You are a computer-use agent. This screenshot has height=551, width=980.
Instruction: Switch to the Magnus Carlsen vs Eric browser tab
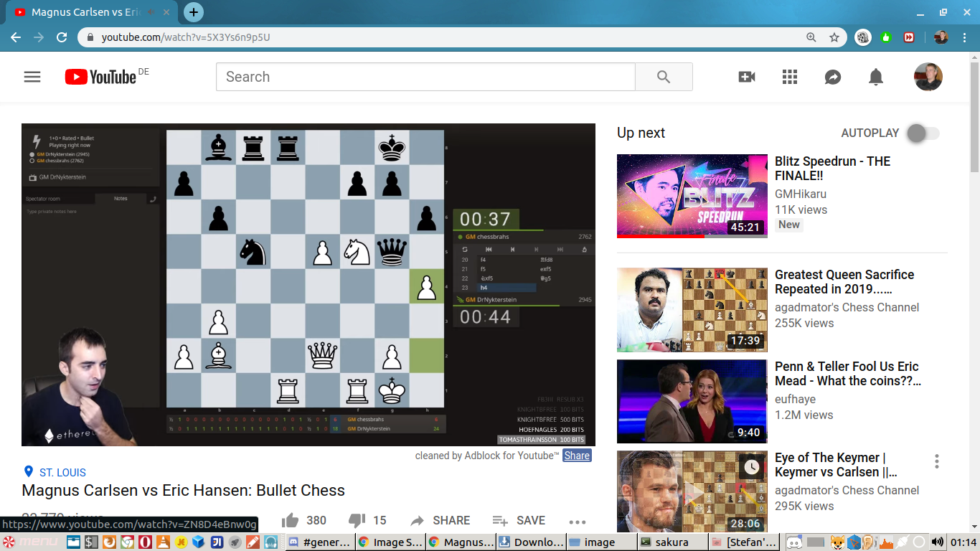pyautogui.click(x=85, y=12)
